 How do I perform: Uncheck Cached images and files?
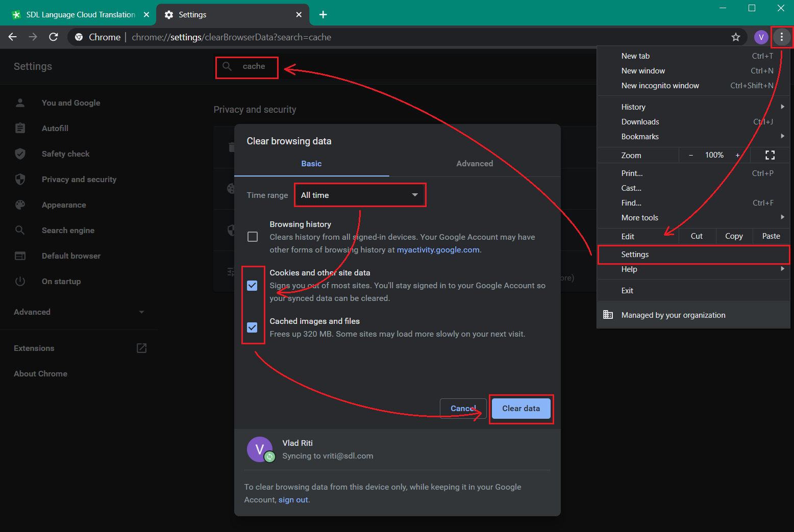(252, 327)
